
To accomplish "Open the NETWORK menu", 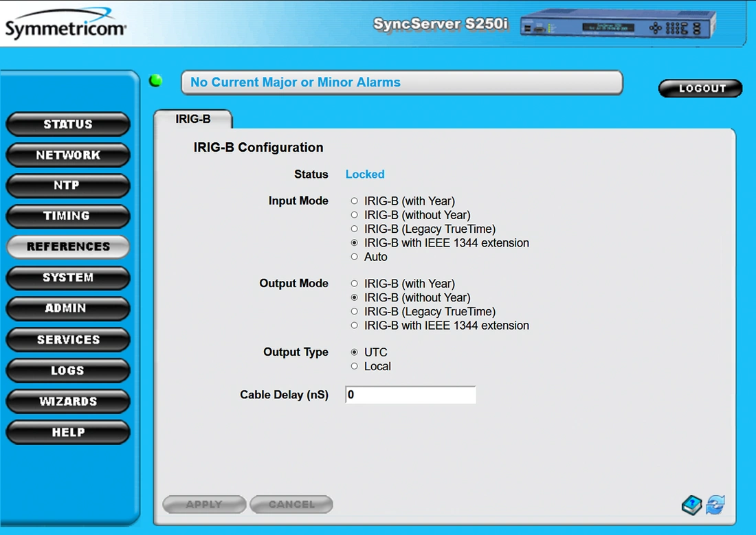I will [68, 155].
